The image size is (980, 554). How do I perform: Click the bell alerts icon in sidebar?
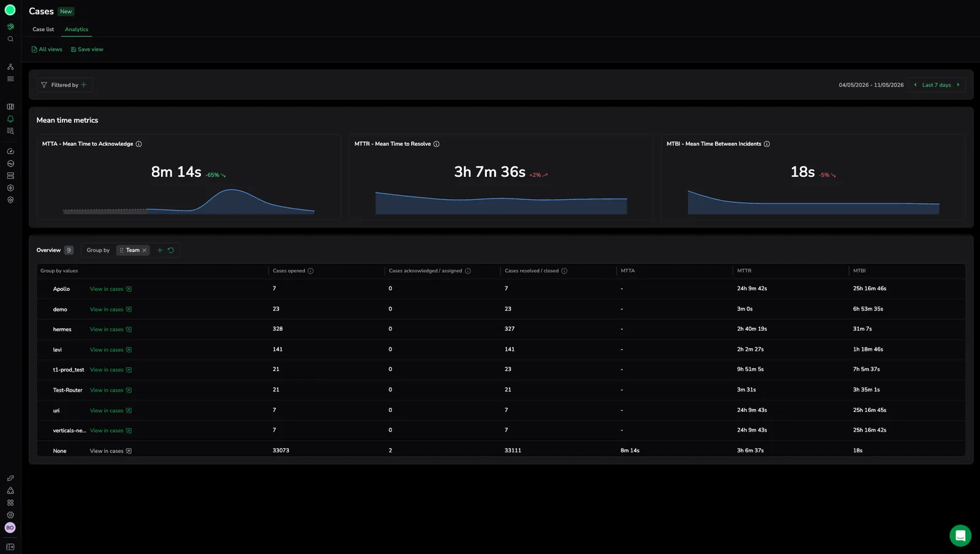coord(10,119)
